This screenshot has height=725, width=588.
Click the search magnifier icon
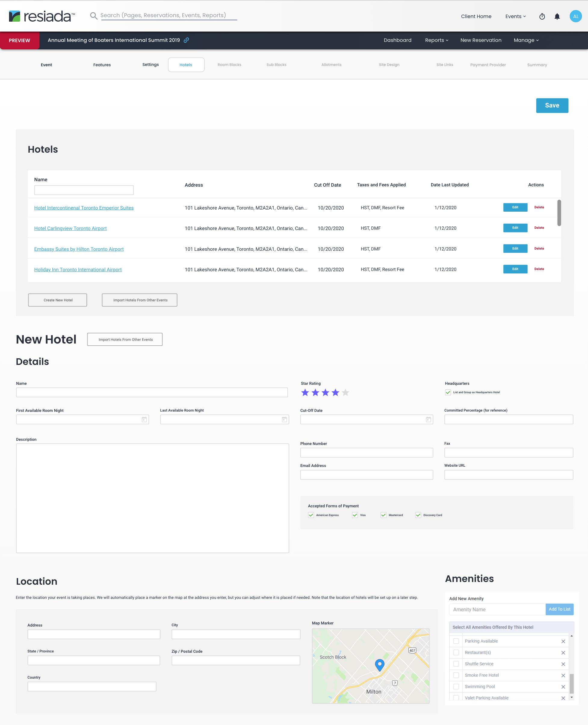(x=94, y=16)
